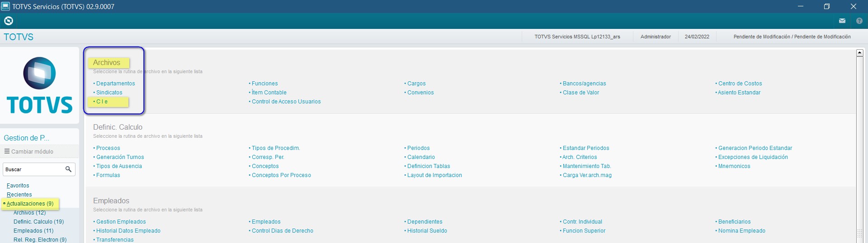The width and height of the screenshot is (868, 243).
Task: Click the TOTVS circular logo in toolbar
Action: tap(9, 21)
